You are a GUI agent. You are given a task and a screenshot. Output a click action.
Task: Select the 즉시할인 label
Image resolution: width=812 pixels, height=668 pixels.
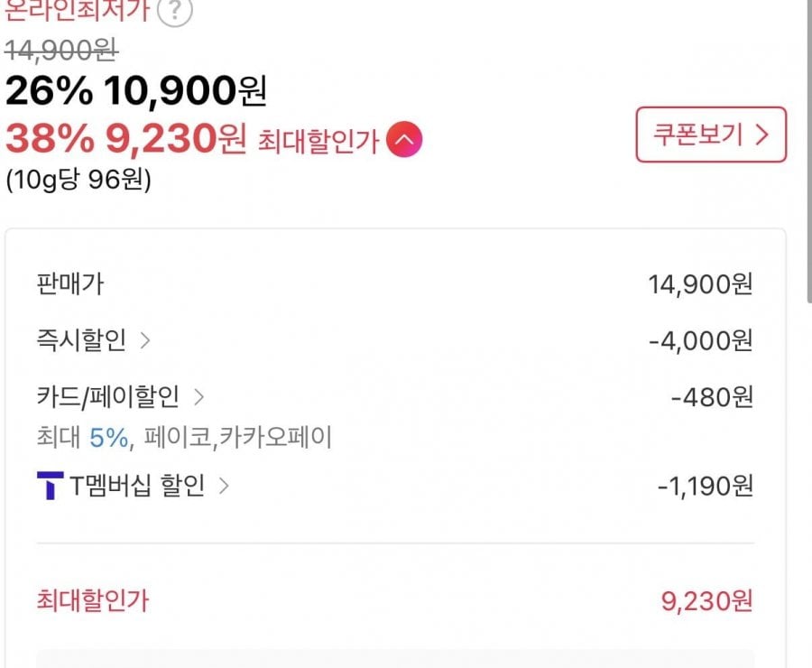click(x=81, y=340)
